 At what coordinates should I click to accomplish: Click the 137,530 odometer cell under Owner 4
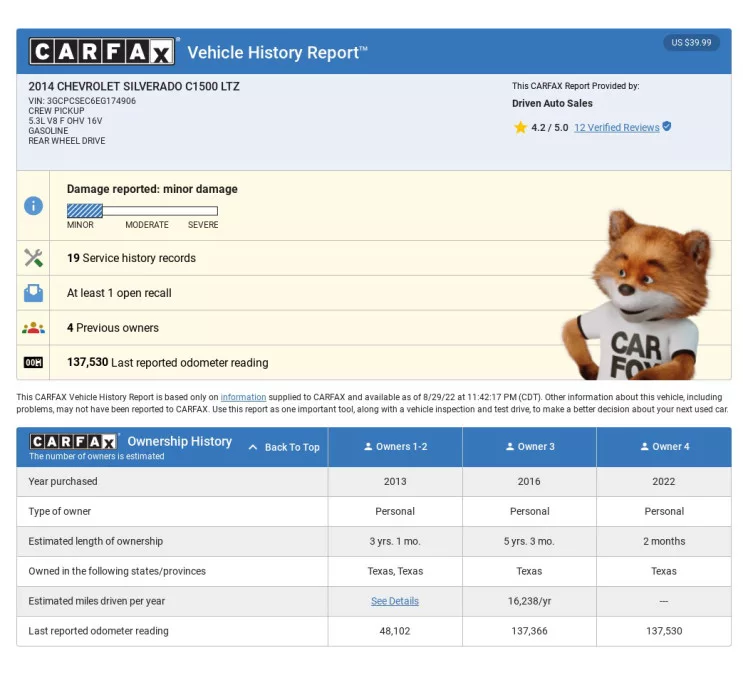pyautogui.click(x=664, y=631)
